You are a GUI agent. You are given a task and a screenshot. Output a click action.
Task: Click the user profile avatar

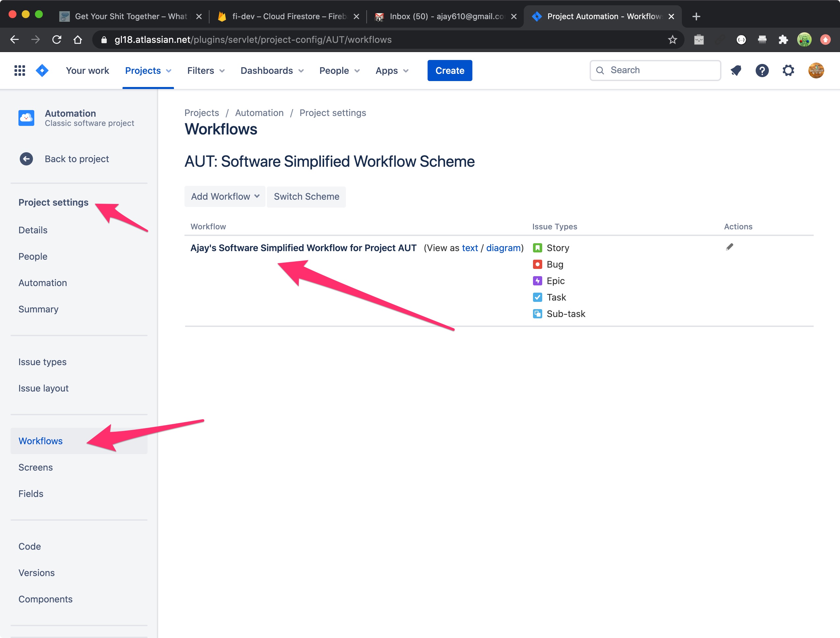point(816,71)
